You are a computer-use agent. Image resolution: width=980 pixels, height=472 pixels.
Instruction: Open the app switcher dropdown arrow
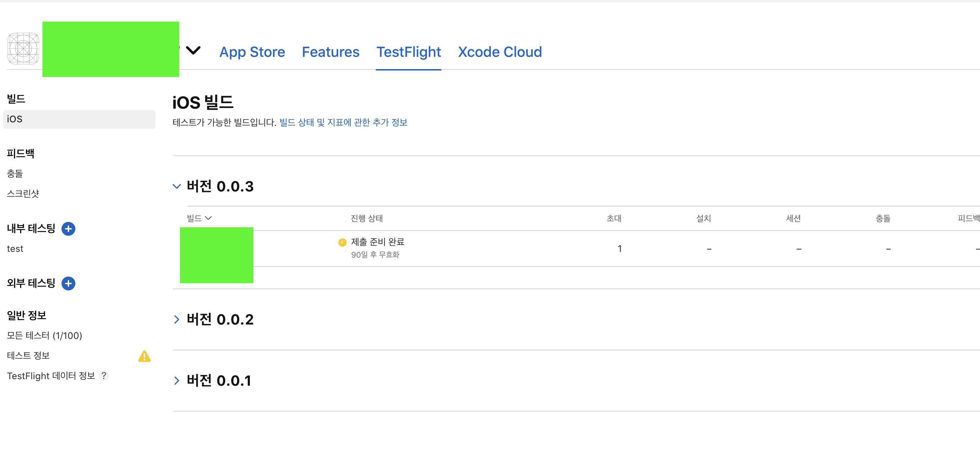point(193,50)
